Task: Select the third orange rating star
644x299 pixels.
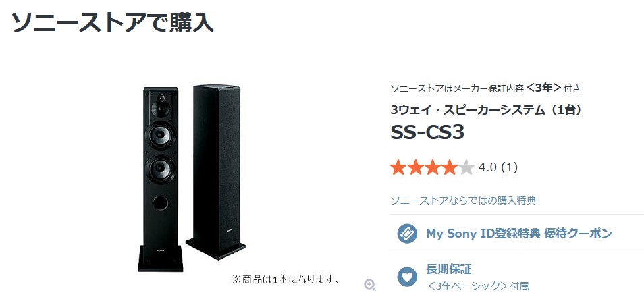Action: point(432,167)
